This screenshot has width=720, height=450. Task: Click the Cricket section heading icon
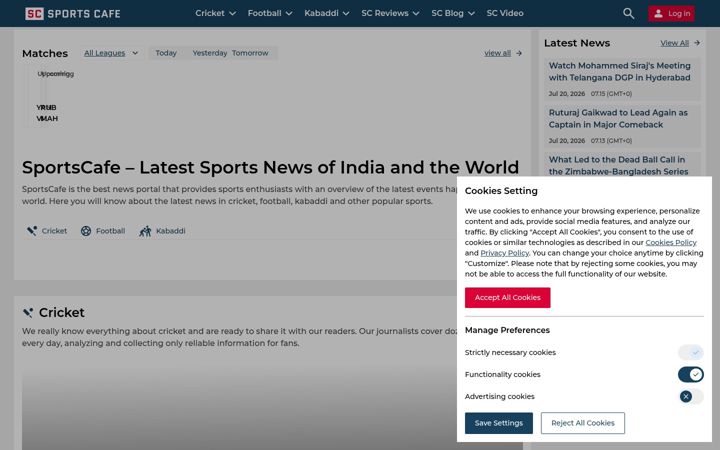tap(28, 313)
